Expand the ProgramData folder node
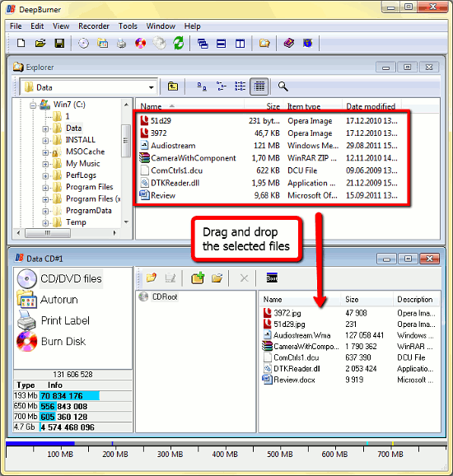Viewport: 453px width, 476px height. point(45,212)
